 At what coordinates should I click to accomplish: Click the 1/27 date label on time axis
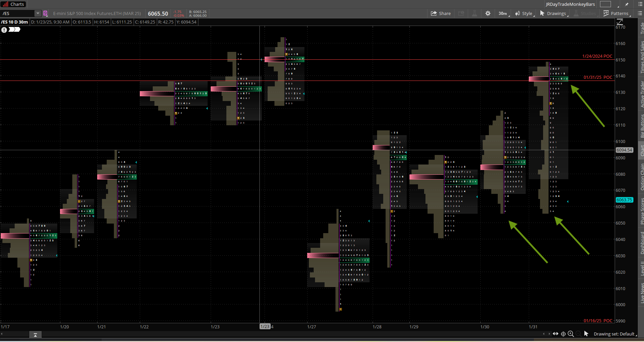312,327
